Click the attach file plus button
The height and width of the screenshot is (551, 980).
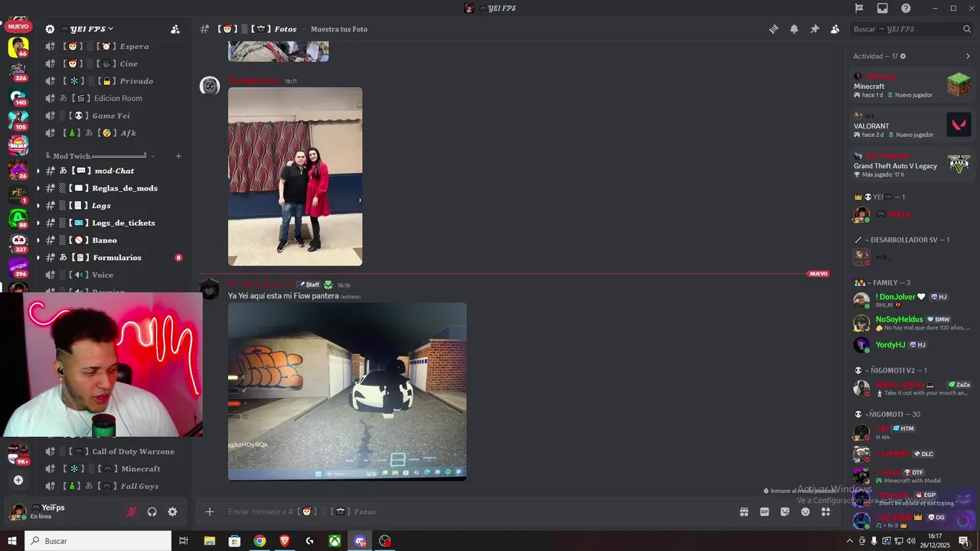click(209, 512)
